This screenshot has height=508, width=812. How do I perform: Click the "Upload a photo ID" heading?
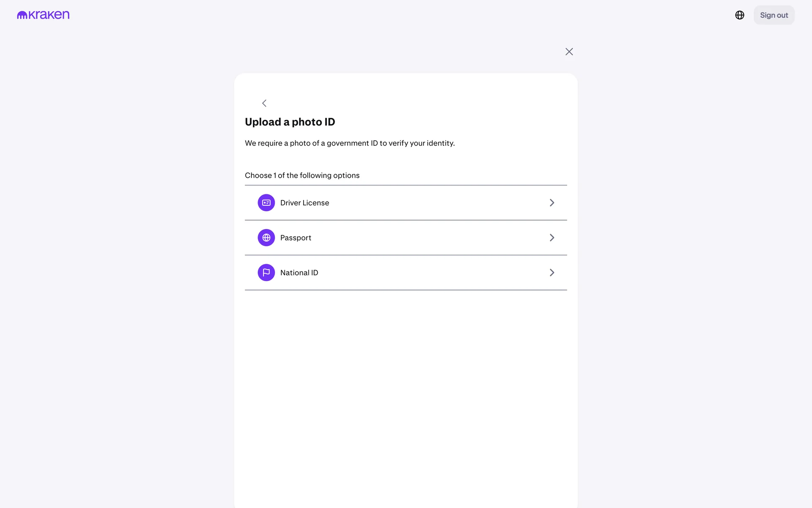point(290,122)
